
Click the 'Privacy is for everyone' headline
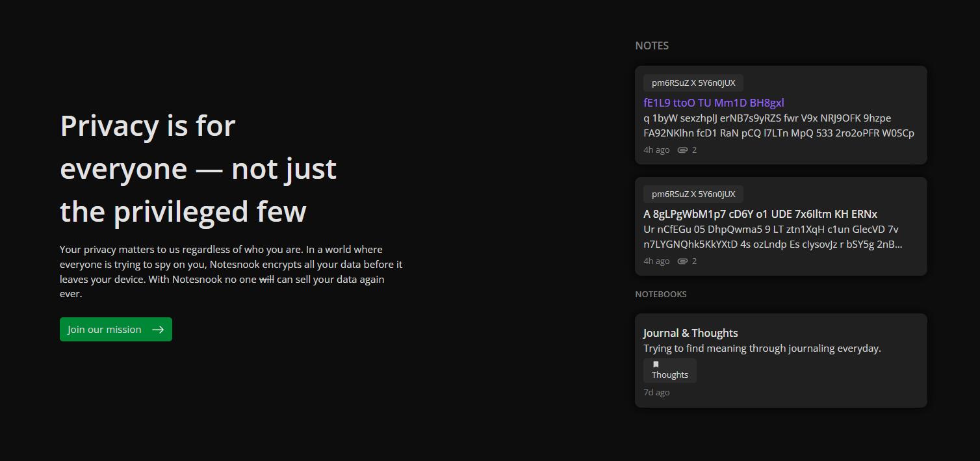[x=198, y=168]
